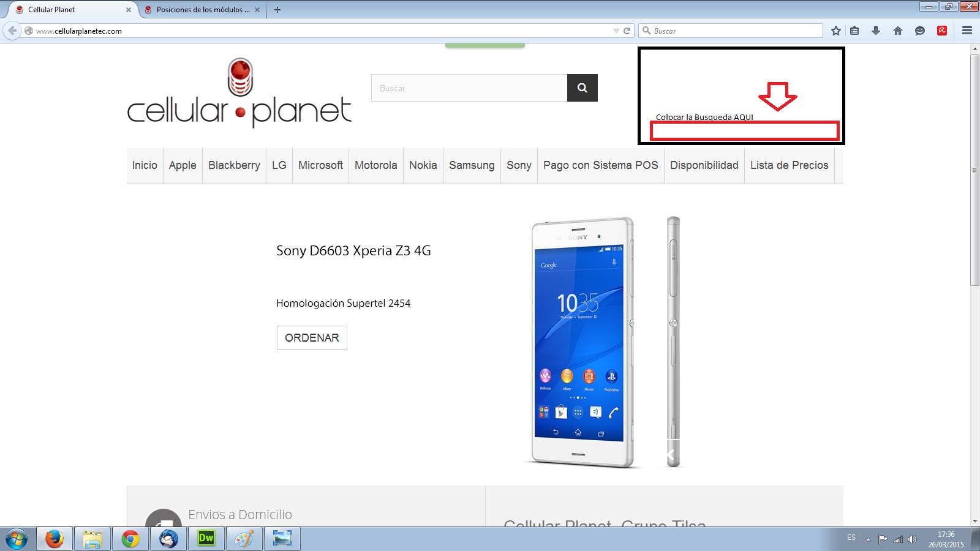
Task: Open the LG menu item
Action: 279,165
